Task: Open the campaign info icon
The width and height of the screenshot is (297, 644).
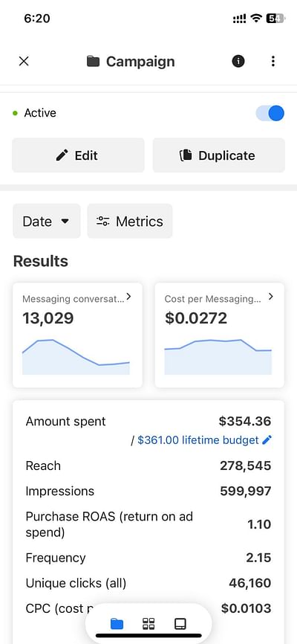Action: coord(238,62)
